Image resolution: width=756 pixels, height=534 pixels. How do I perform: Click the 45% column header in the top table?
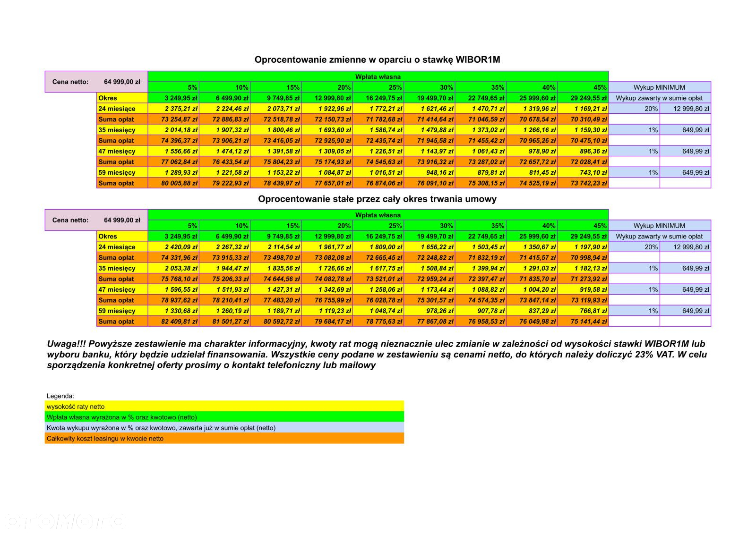click(x=583, y=87)
